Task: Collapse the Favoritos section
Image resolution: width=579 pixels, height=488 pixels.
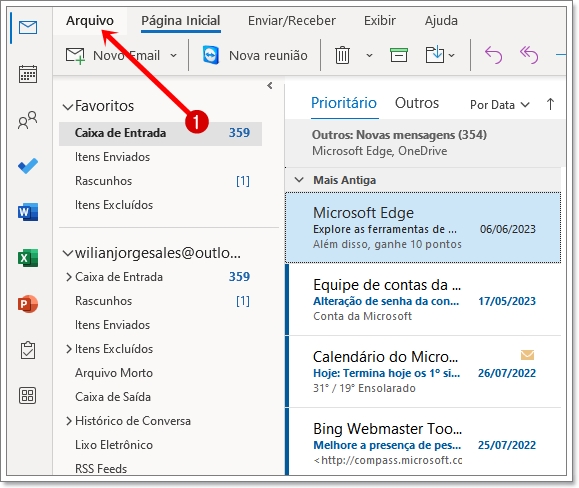Action: tap(68, 107)
